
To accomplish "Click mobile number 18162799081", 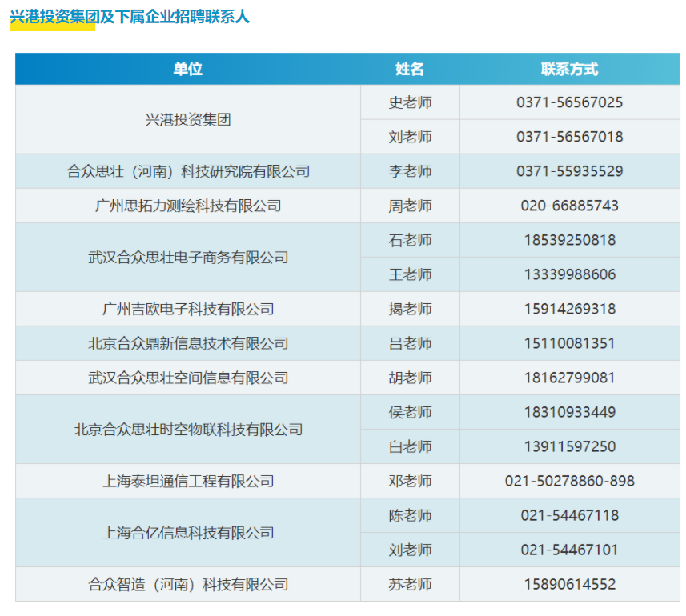I will pyautogui.click(x=570, y=378).
